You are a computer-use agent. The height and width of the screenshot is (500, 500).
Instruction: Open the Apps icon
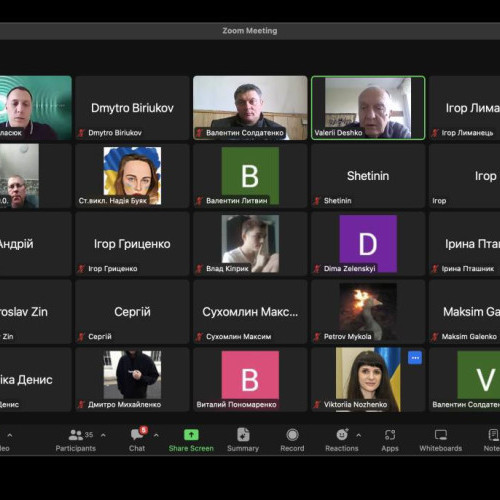point(390,435)
